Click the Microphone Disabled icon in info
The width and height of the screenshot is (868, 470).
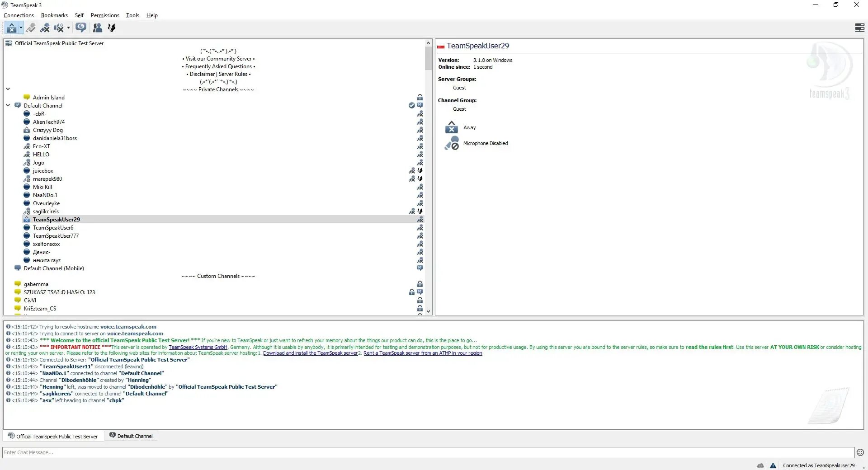click(451, 143)
